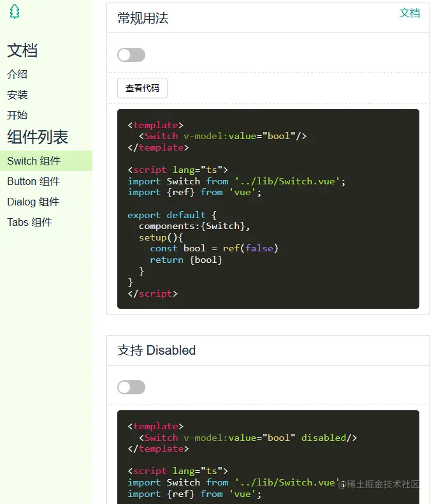434x504 pixels.
Task: Click setup(){ in the first code block
Action: [x=161, y=237]
